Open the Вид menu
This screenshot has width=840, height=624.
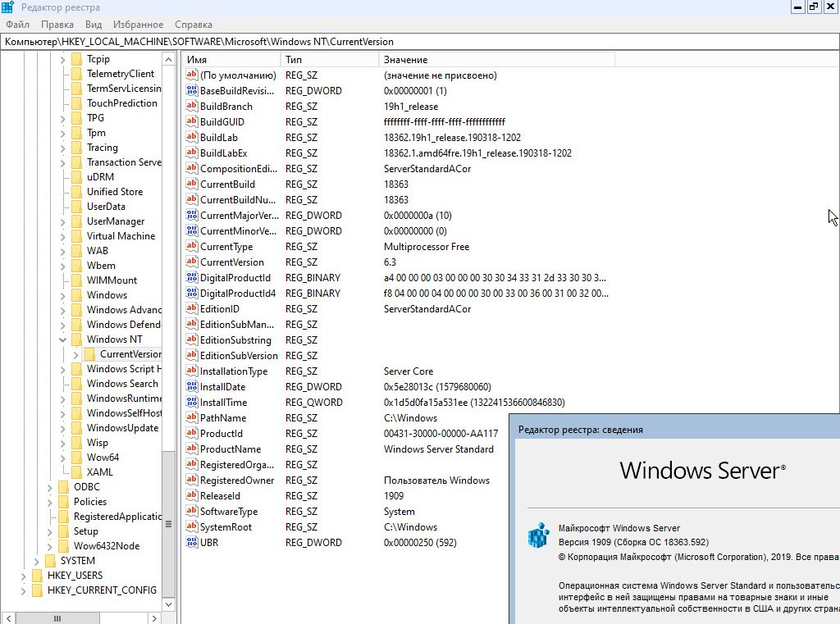click(94, 25)
